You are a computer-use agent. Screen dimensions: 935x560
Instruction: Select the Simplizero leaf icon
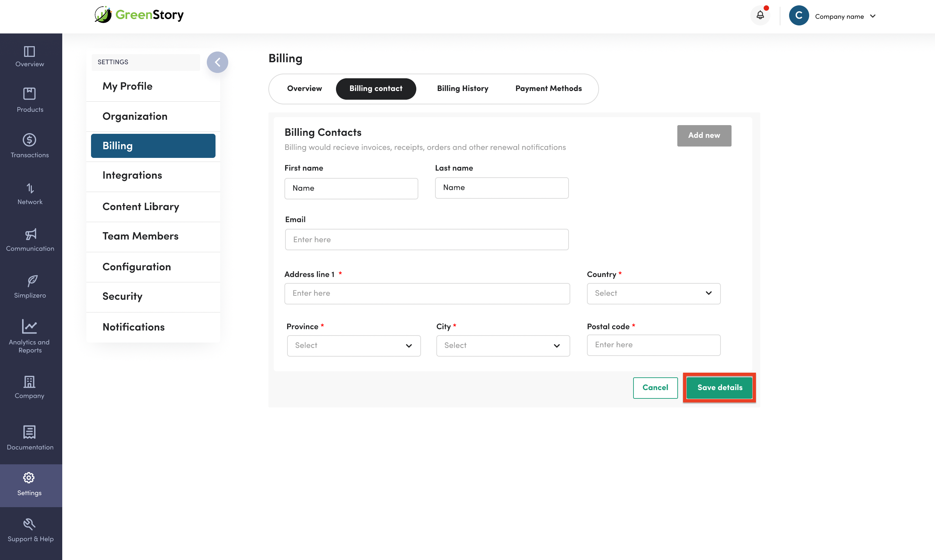pos(32,281)
